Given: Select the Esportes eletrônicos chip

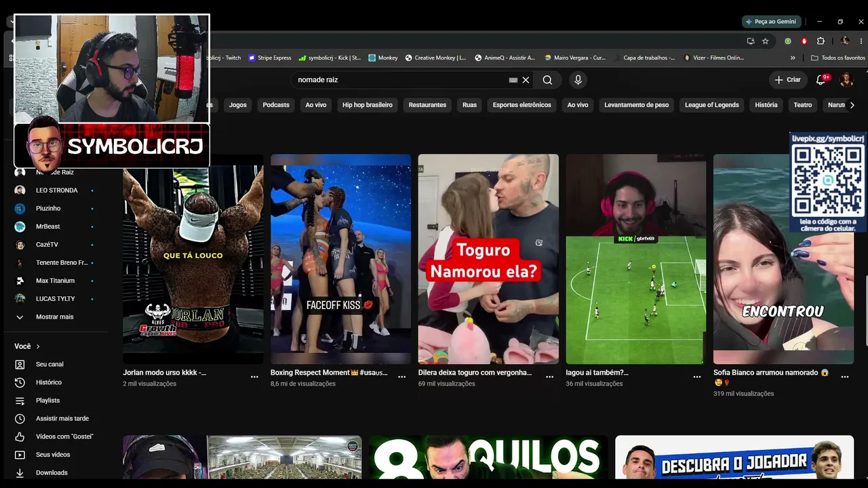Looking at the screenshot, I should [x=522, y=105].
